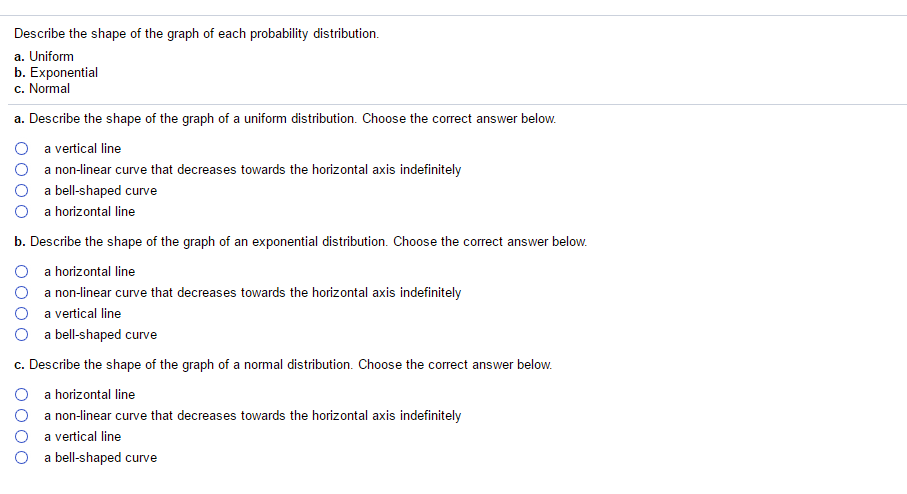This screenshot has height=494, width=907.
Task: Pick 'a bell-shaped curve' for the uniform question
Action: pyautogui.click(x=21, y=191)
